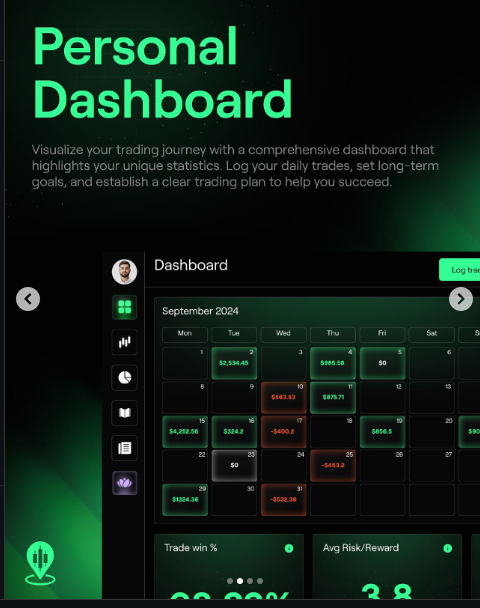Select empty day 3 calendar cell
Viewport: 480px width, 608px height.
click(x=283, y=363)
